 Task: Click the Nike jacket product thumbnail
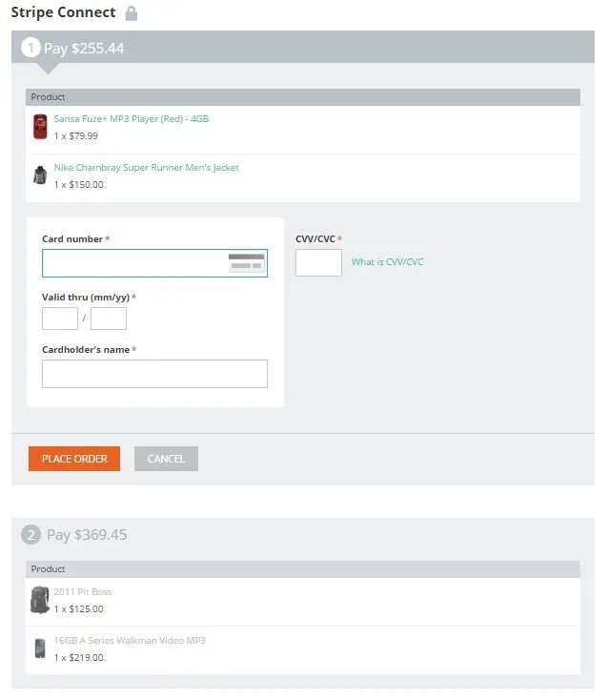click(40, 175)
